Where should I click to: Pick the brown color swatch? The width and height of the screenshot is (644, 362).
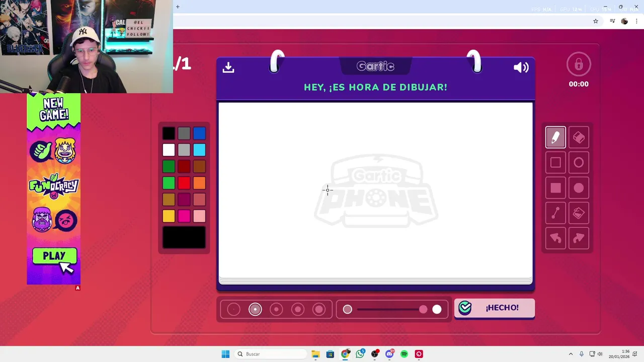(199, 166)
